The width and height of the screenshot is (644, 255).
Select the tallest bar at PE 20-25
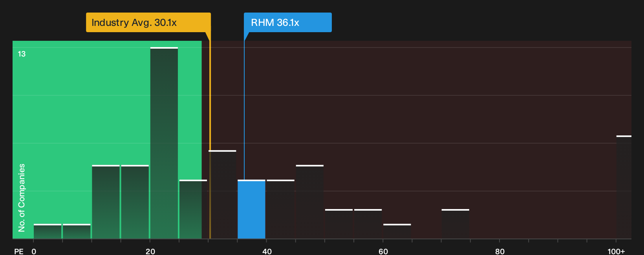164,143
